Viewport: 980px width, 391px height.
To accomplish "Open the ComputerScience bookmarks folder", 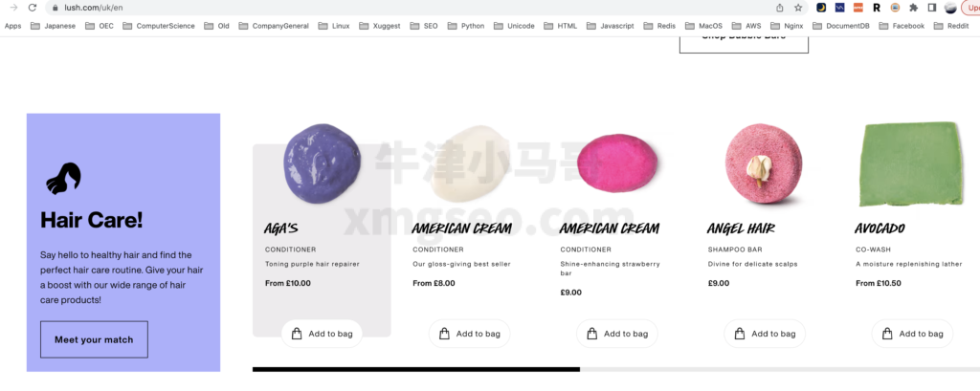I will [x=159, y=26].
